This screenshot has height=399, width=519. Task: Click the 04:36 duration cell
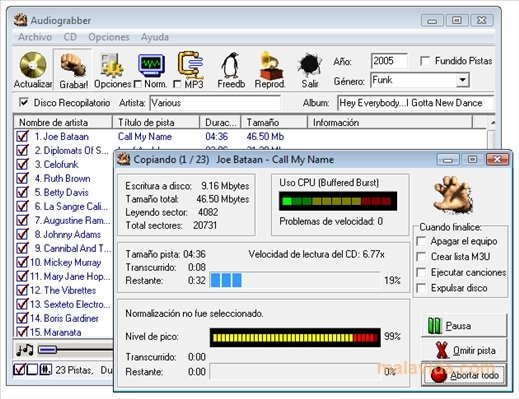217,136
